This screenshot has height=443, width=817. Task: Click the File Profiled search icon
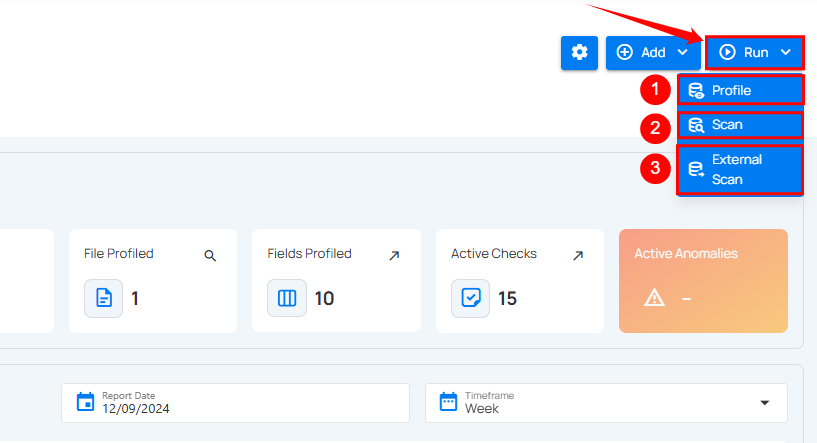click(210, 256)
